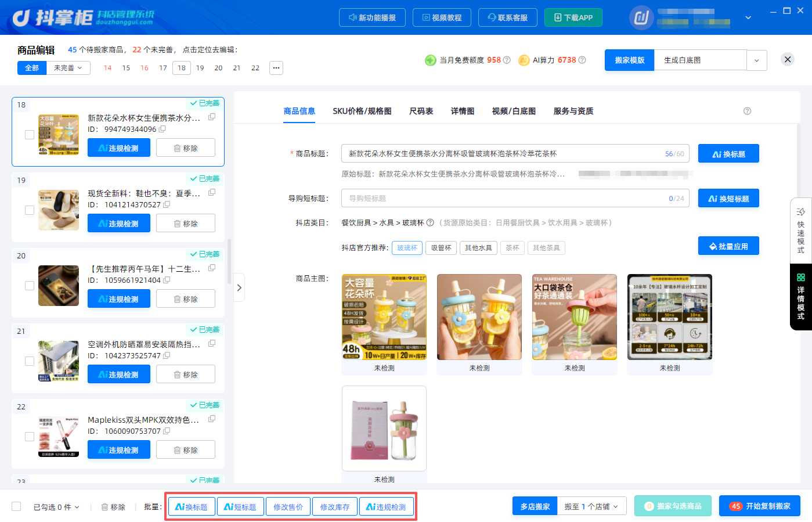The width and height of the screenshot is (812, 522).
Task: Switch to 详情模式 in side panel
Action: (801, 297)
